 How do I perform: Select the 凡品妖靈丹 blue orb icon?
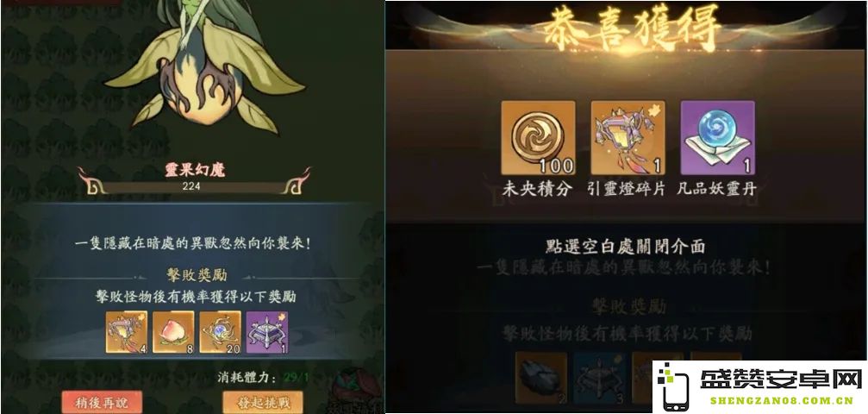(x=717, y=138)
